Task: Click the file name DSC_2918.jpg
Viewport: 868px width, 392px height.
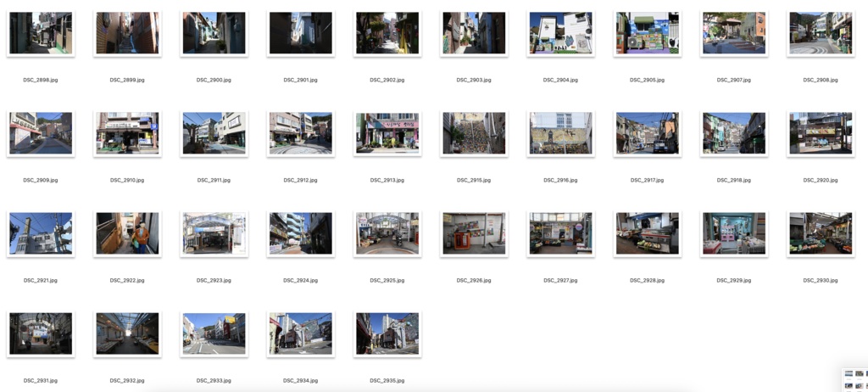Action: coord(733,180)
